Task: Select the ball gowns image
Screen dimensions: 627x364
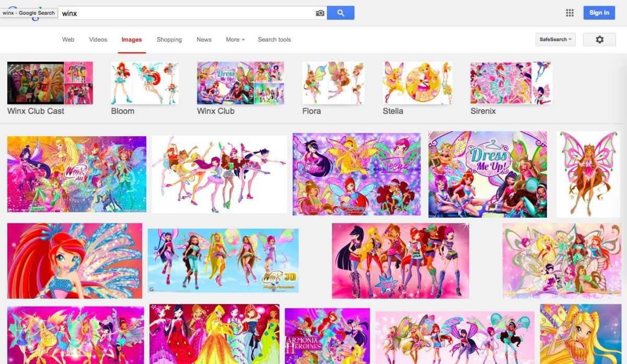Action: (x=214, y=334)
